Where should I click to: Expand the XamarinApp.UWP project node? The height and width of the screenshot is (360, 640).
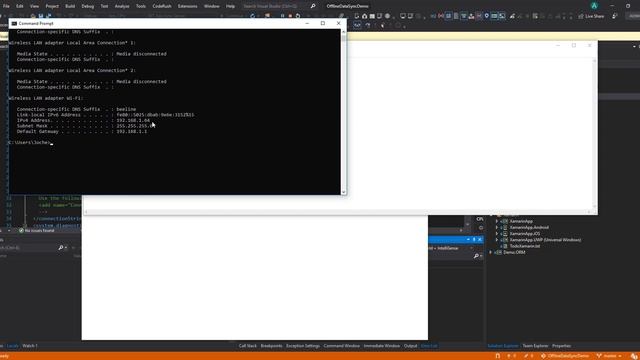point(497,240)
